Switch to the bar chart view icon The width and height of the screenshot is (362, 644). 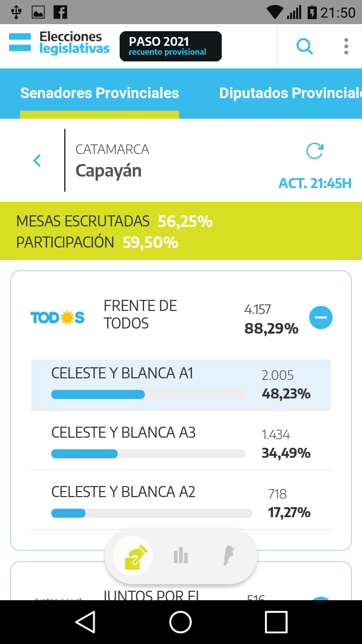pyautogui.click(x=180, y=556)
